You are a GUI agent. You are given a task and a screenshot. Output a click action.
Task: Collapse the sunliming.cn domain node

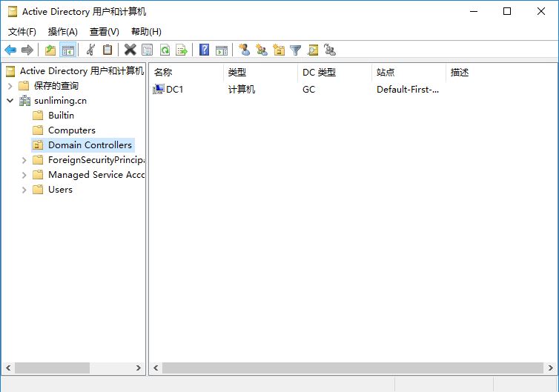coord(10,101)
